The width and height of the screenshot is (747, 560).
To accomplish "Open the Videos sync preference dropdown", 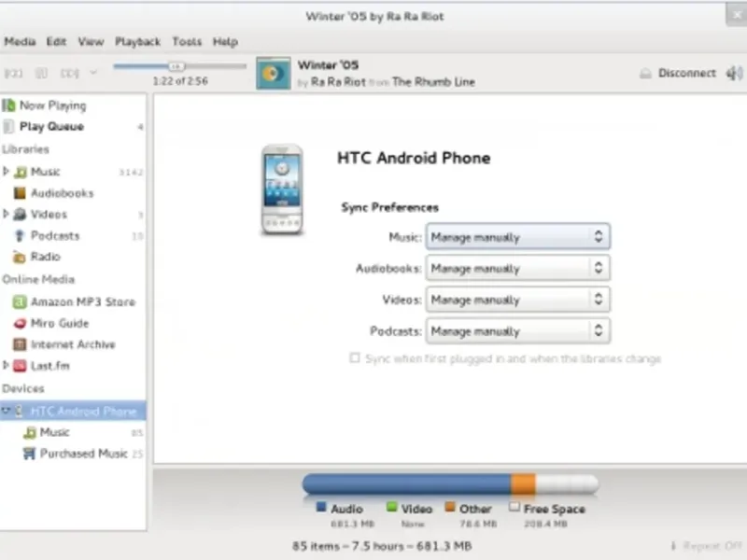I will [x=518, y=300].
